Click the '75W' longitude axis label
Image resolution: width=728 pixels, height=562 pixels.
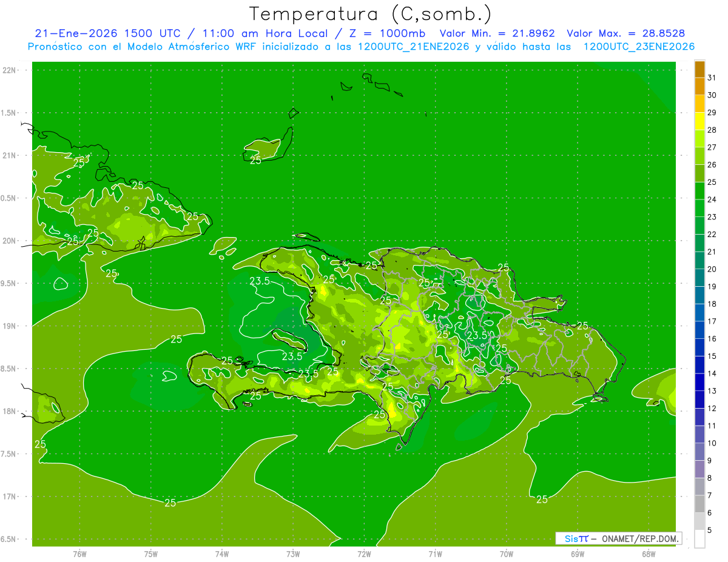[x=151, y=554]
